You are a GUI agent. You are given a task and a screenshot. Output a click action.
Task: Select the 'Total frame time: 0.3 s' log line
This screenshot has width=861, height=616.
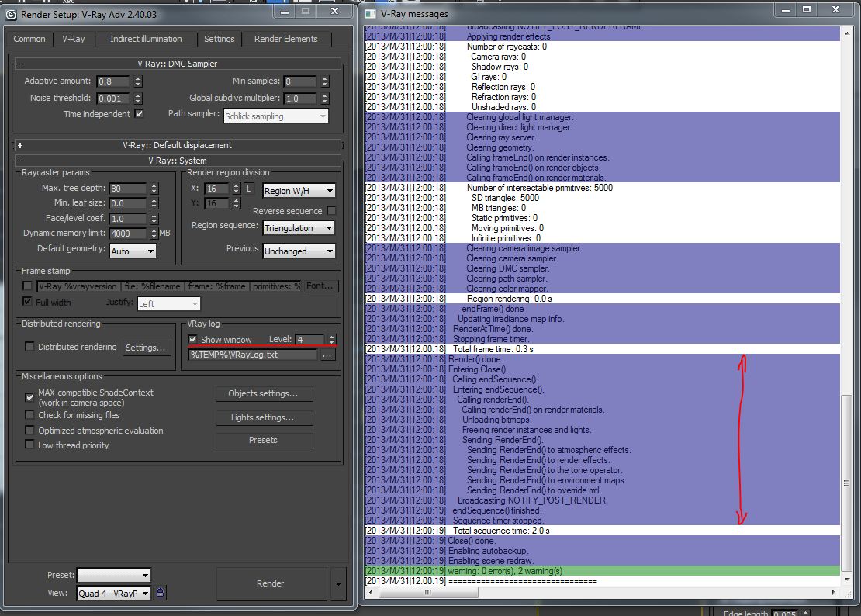[602, 349]
